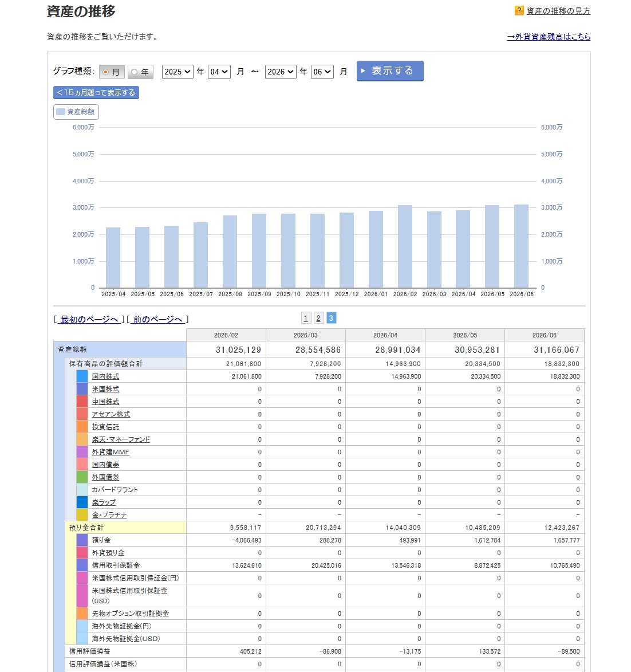Viewport: 631px width, 672px height.
Task: Click total asset value 28,554,586
Action: tap(318, 349)
